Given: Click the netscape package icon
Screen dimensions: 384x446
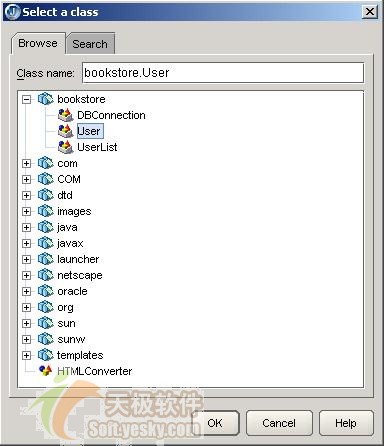Looking at the screenshot, I should point(45,275).
